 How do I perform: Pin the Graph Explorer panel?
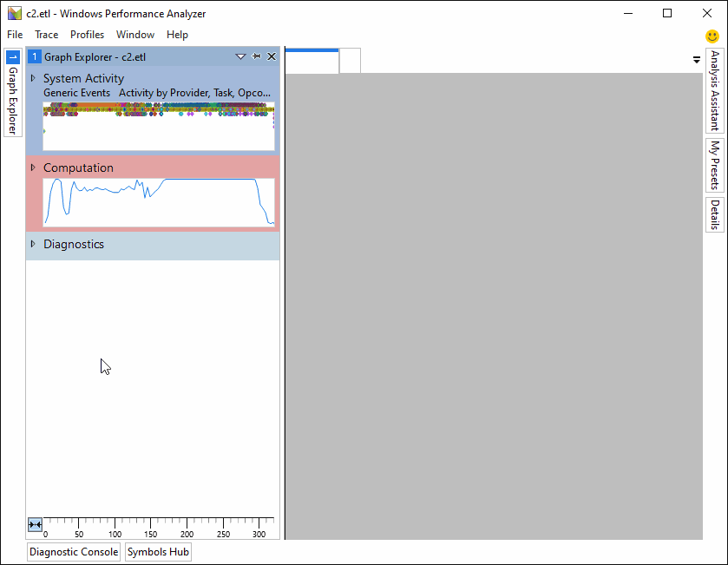(256, 56)
